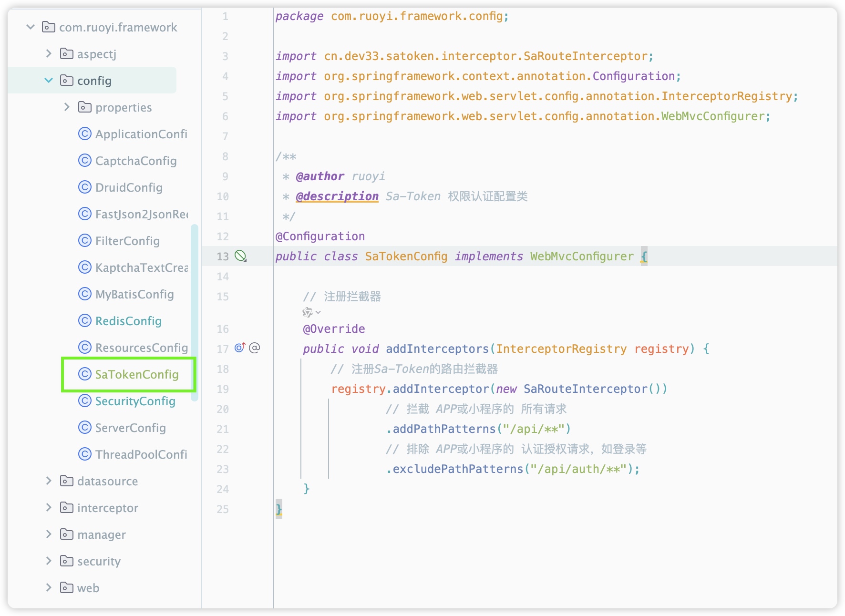Click InterceptorRegistry parameter type on line 17
The width and height of the screenshot is (845, 616).
(561, 349)
